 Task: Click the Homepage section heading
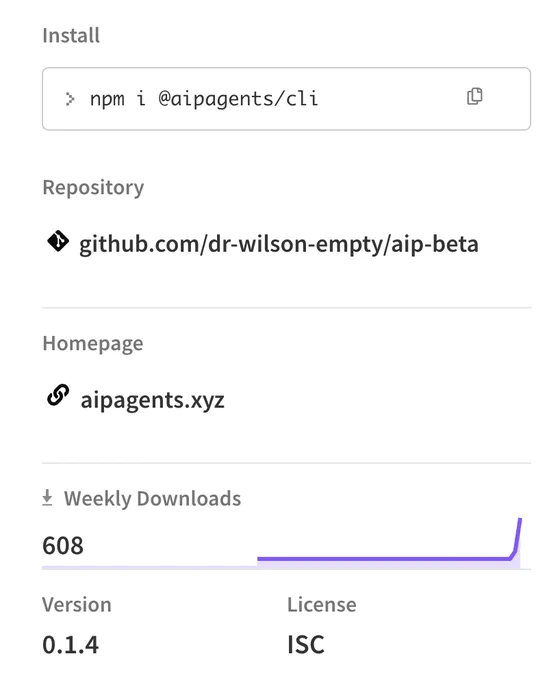pos(93,344)
